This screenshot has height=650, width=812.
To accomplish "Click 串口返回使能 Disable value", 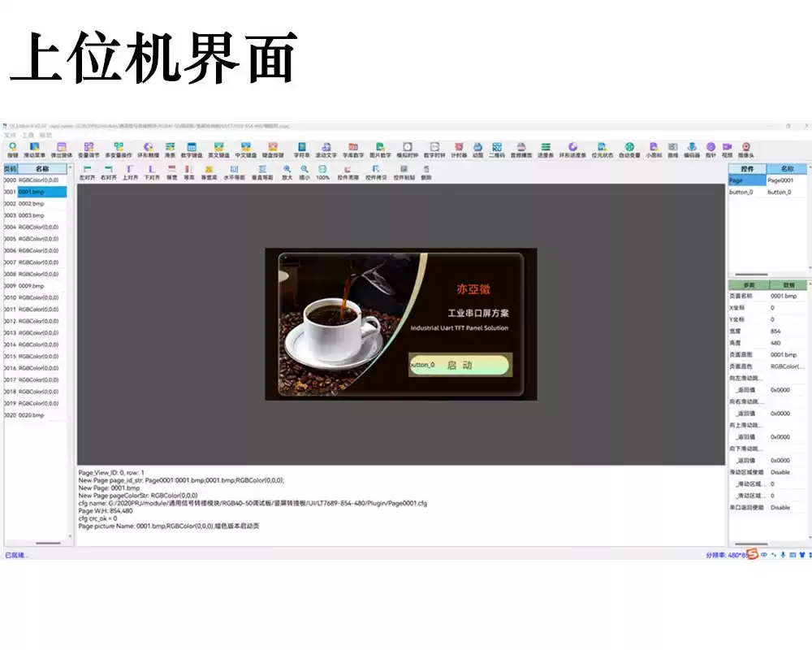I will 787,508.
